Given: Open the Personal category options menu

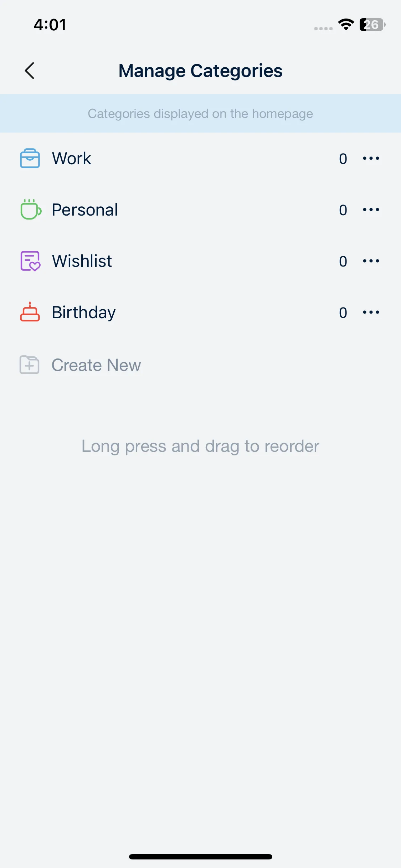Looking at the screenshot, I should (x=371, y=210).
